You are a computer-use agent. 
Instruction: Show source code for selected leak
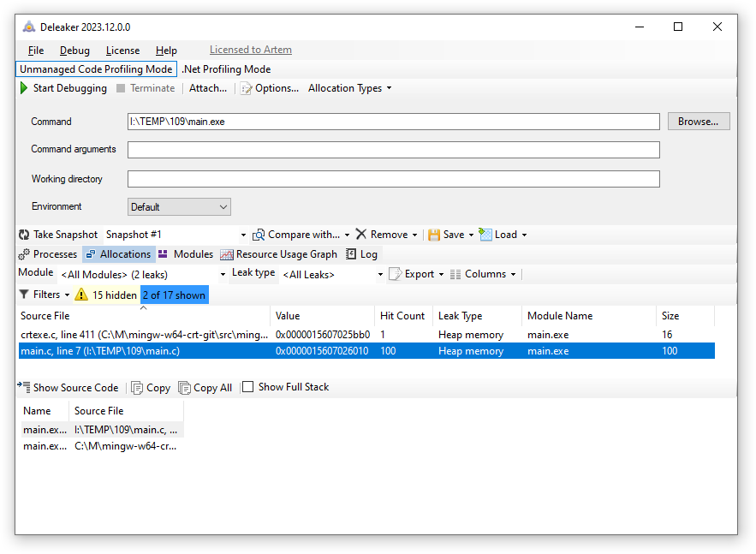coord(73,387)
